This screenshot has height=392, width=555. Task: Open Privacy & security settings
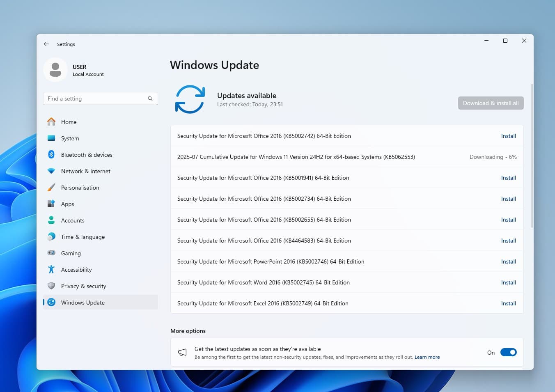pyautogui.click(x=101, y=286)
